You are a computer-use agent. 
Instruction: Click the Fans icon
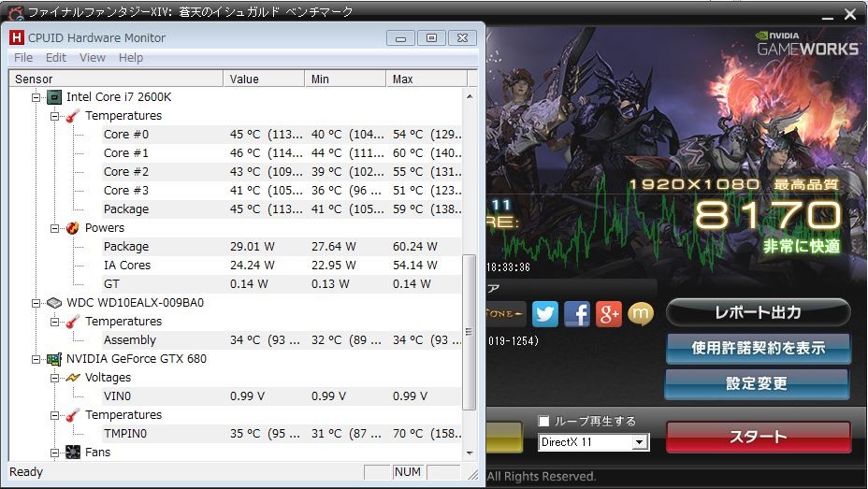(x=73, y=453)
